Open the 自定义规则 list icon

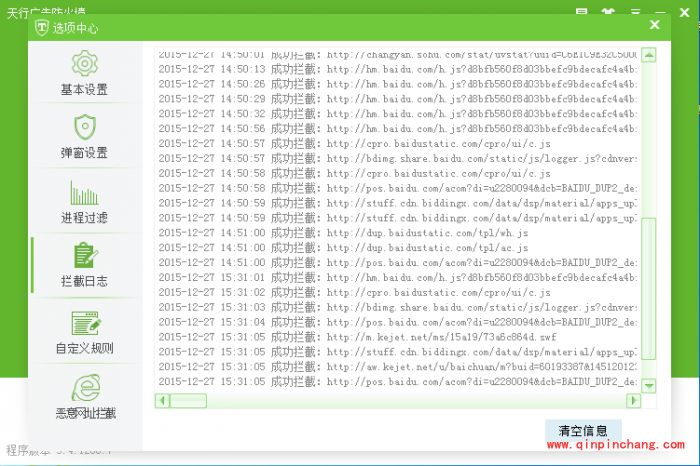click(x=85, y=323)
